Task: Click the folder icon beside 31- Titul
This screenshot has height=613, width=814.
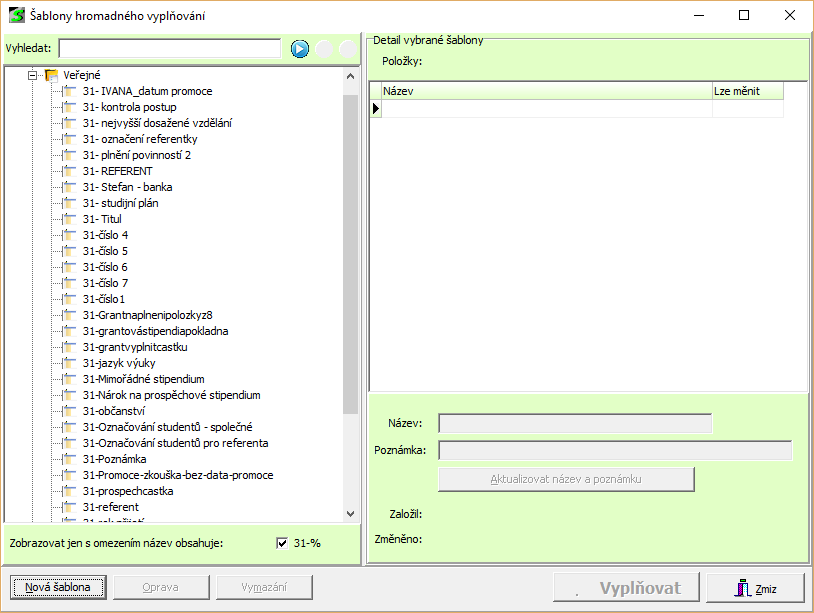Action: pos(69,219)
